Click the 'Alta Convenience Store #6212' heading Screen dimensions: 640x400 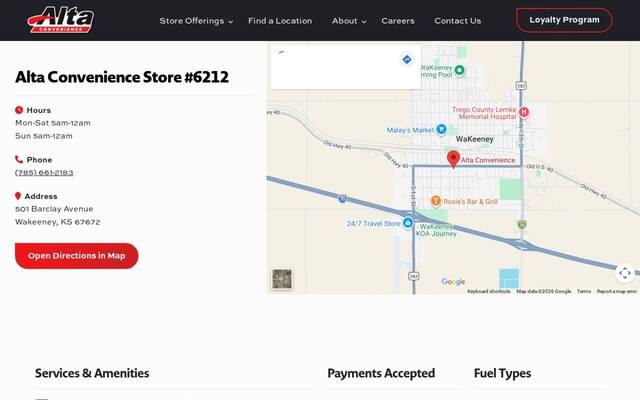(x=122, y=77)
